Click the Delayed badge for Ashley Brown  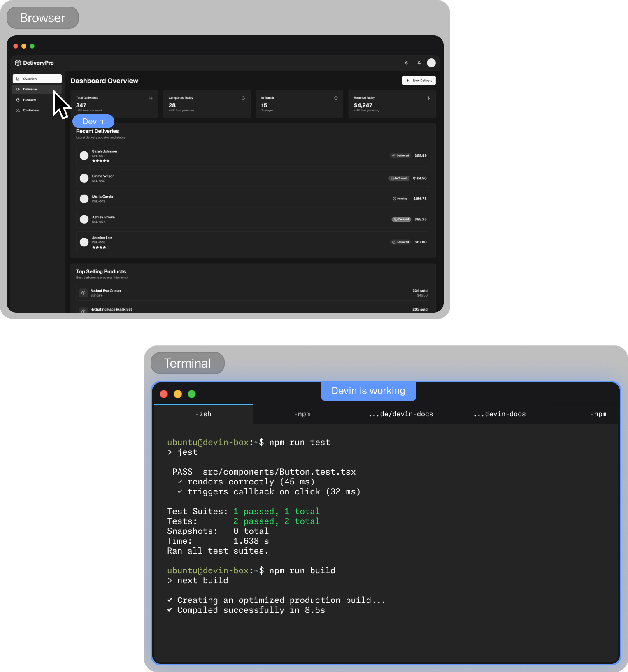point(401,219)
